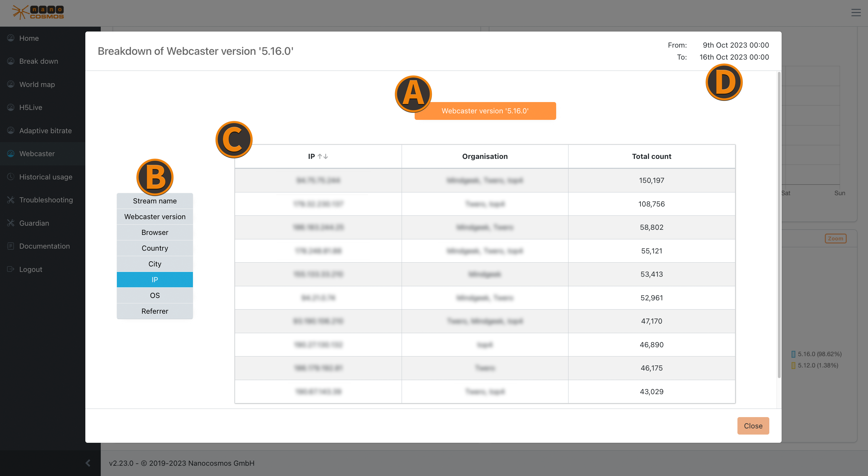Select Webcaster version breakdown option
The height and width of the screenshot is (476, 868).
pyautogui.click(x=155, y=217)
